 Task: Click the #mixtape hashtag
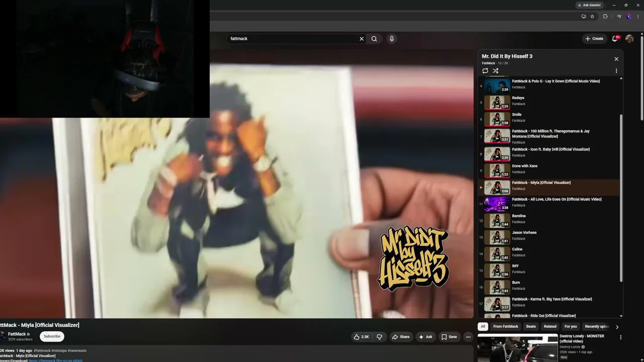tap(59, 350)
